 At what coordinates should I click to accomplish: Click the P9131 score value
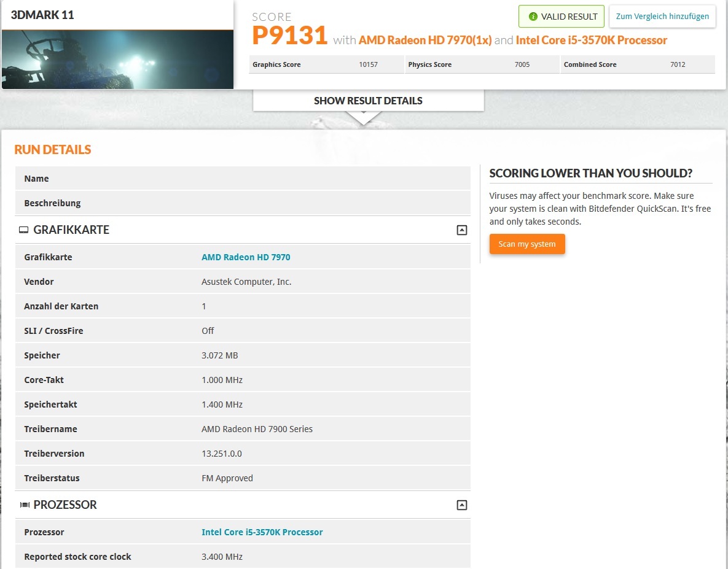pyautogui.click(x=290, y=35)
